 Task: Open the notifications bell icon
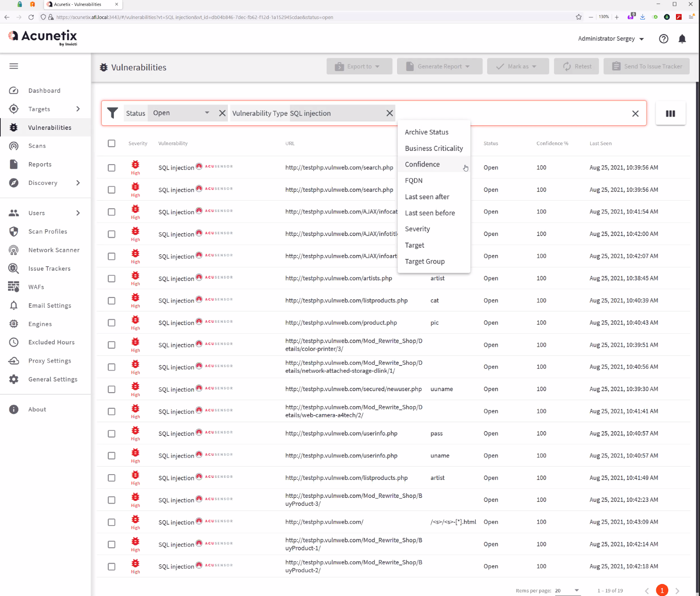[682, 39]
